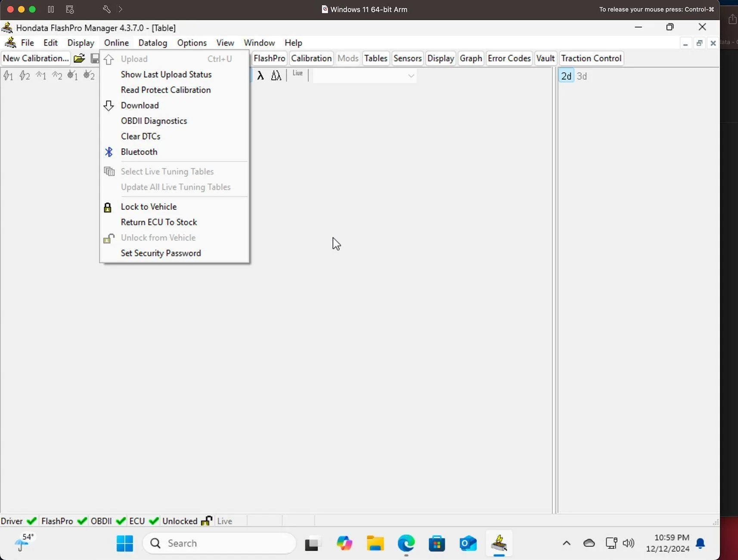Switch graph view to 2d
The width and height of the screenshot is (738, 560).
(x=566, y=76)
